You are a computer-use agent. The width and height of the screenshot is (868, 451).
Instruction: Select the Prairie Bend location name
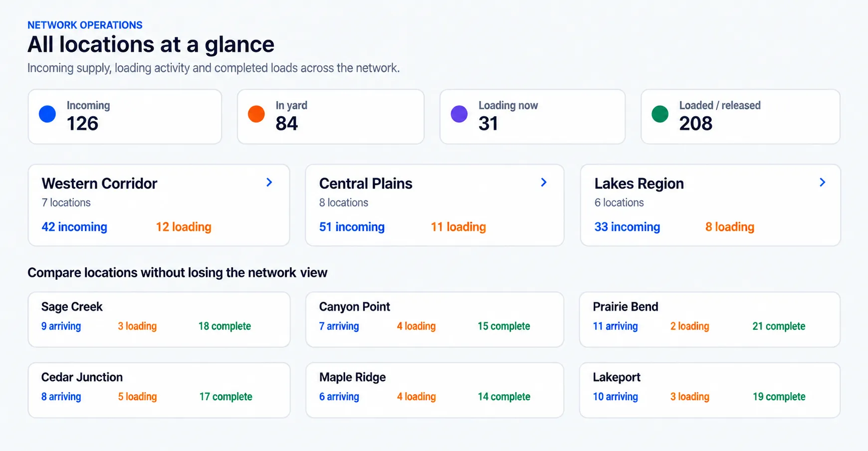point(626,306)
